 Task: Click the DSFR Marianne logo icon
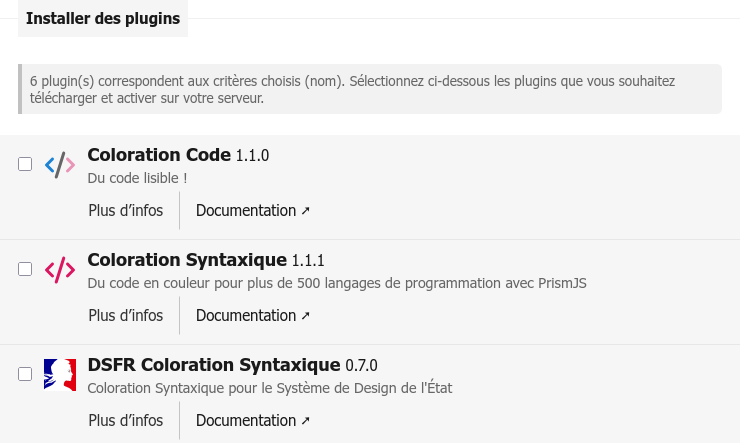pos(60,375)
